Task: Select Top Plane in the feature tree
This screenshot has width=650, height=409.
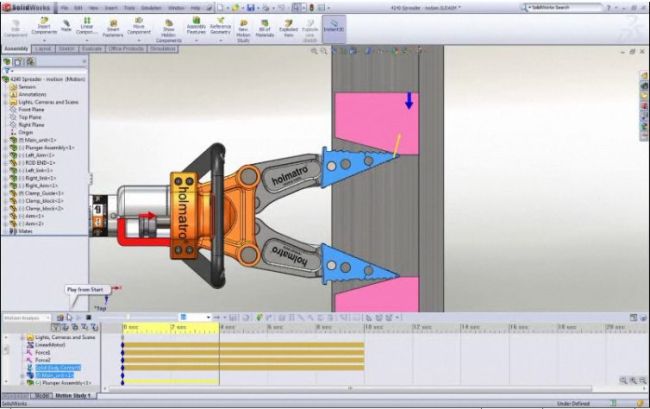Action: coord(30,117)
